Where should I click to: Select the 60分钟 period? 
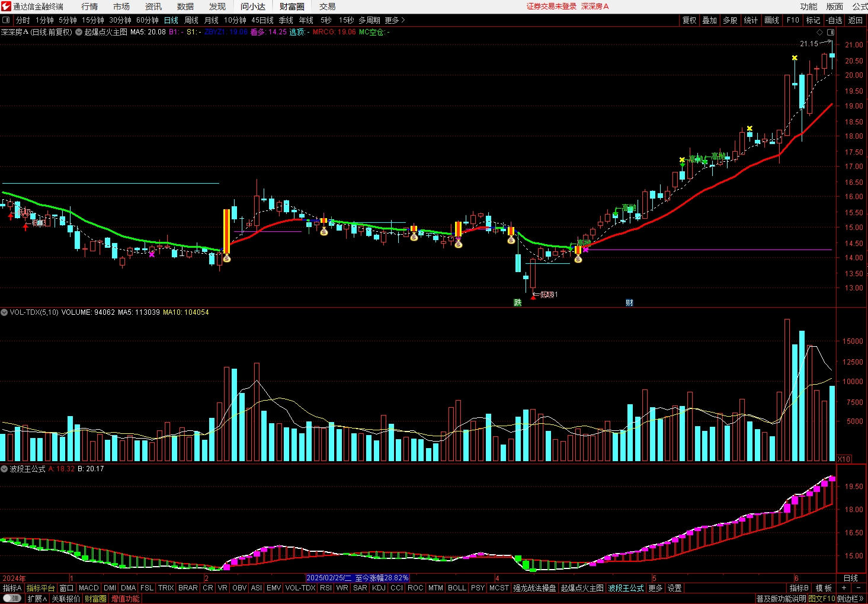click(148, 20)
